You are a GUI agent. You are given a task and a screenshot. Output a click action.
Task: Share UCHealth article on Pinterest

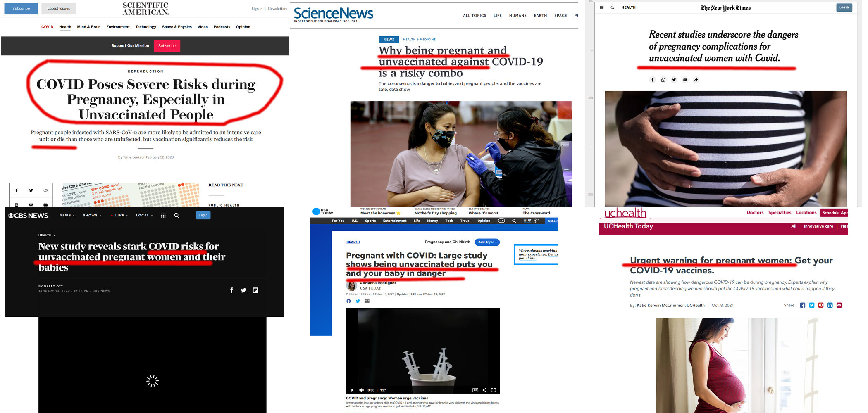tap(821, 305)
